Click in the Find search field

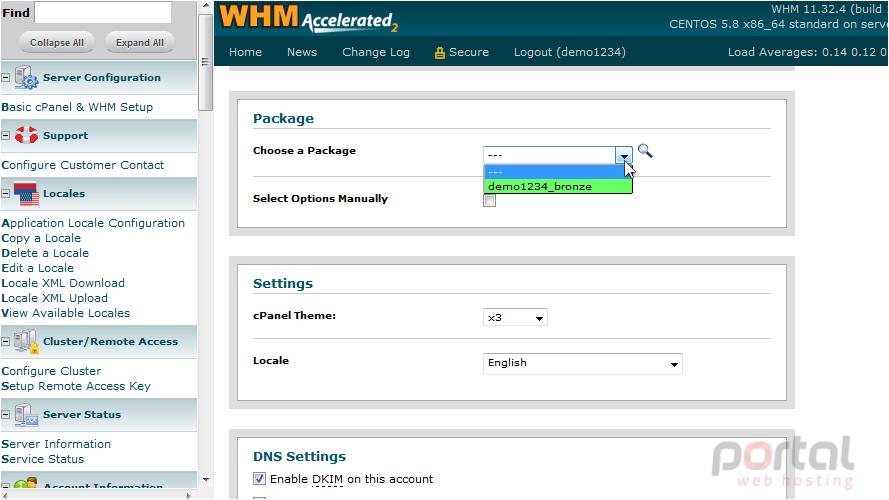(x=103, y=12)
